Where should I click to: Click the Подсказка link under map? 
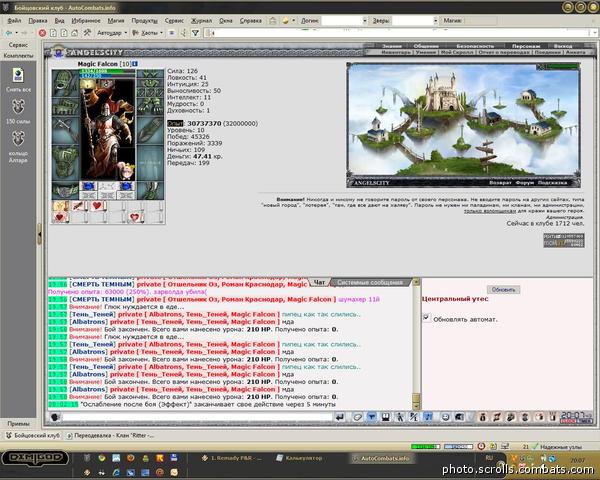552,183
